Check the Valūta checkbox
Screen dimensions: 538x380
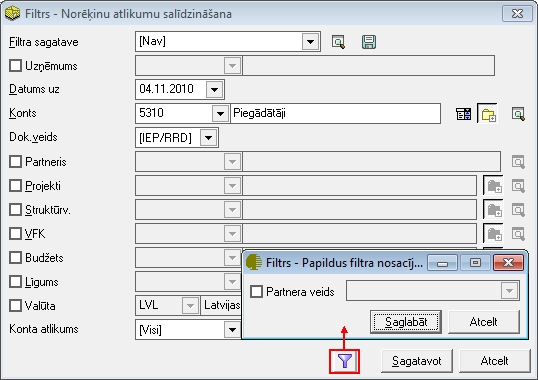click(x=15, y=306)
